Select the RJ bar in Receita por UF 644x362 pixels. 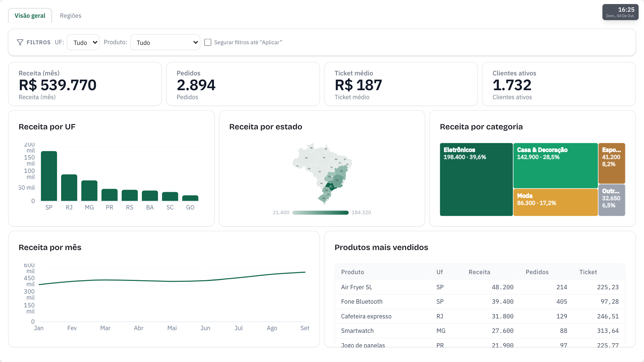[x=69, y=188]
